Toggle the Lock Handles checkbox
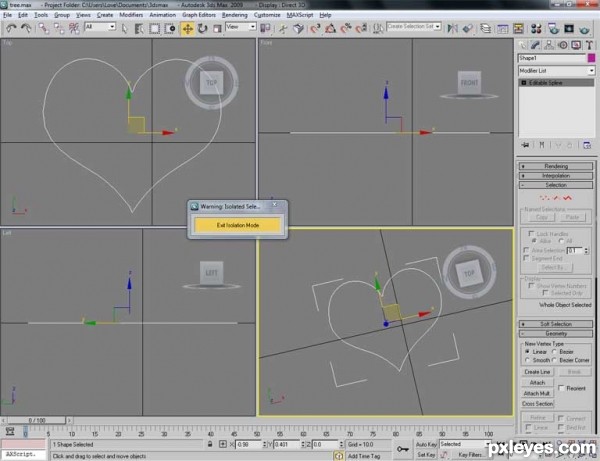 coord(531,233)
